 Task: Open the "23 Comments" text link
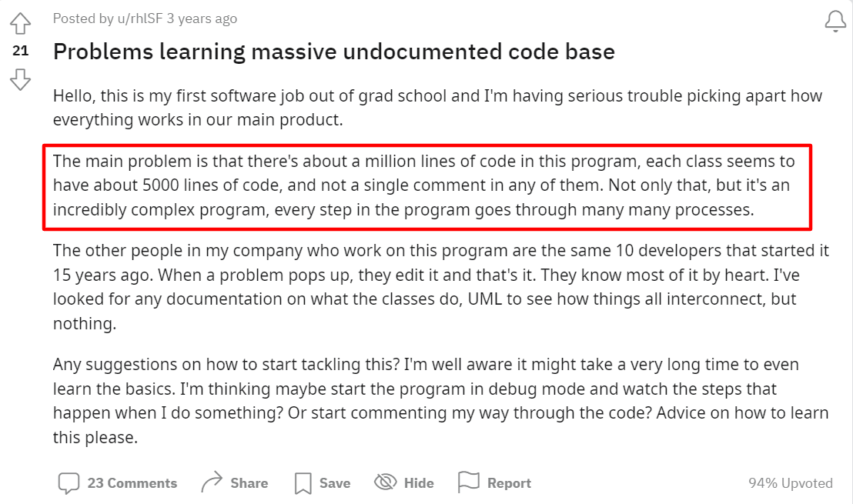(x=132, y=483)
